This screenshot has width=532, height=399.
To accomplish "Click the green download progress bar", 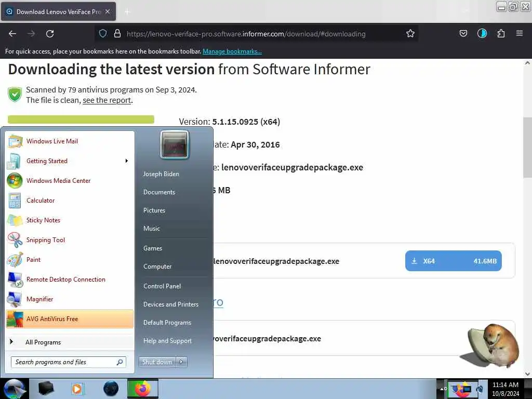I will [81, 119].
